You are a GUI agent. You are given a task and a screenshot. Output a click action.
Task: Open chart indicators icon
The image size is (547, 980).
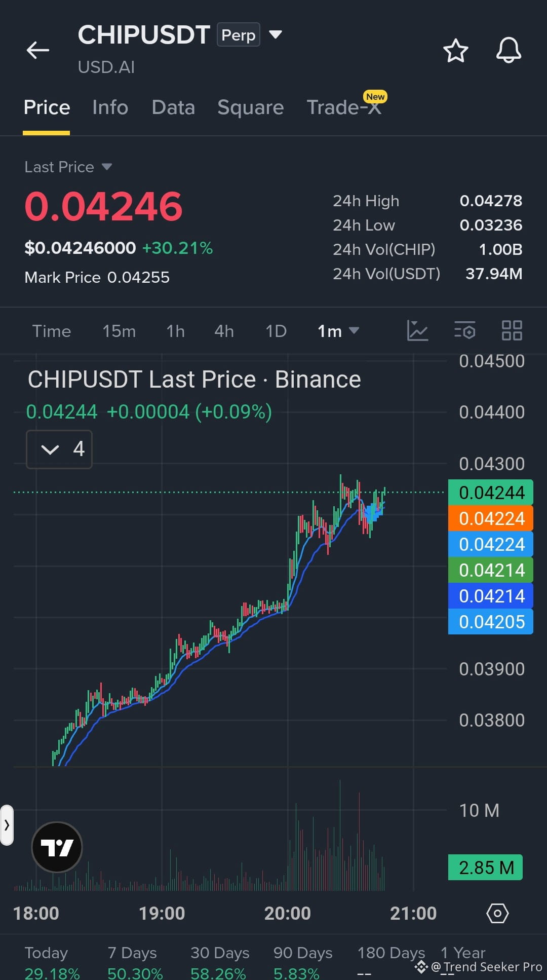point(418,331)
